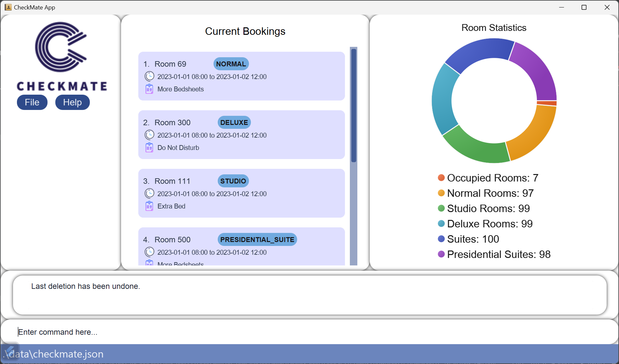
Task: Click the 'Room 500' booking title
Action: point(172,240)
